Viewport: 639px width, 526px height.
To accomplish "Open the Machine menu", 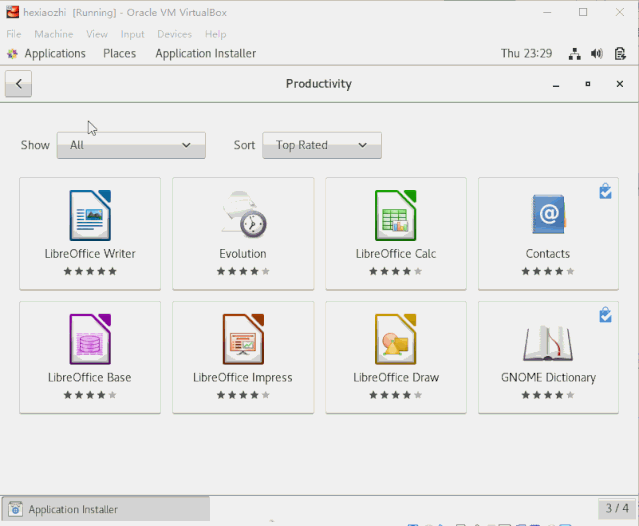I will pos(54,34).
